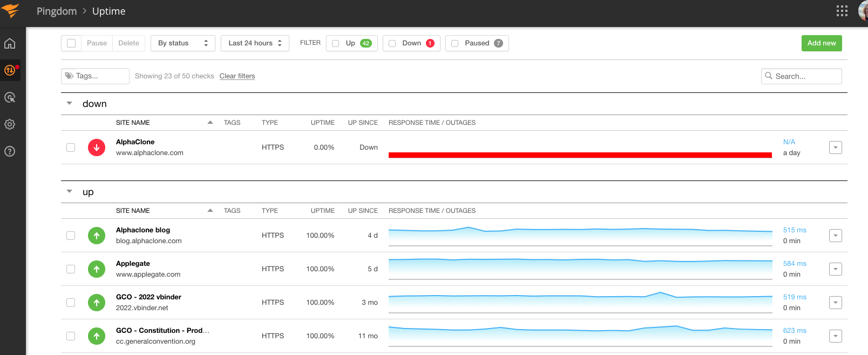Check the Alphaclone blog row checkbox
The height and width of the screenshot is (355, 868).
[x=71, y=236]
